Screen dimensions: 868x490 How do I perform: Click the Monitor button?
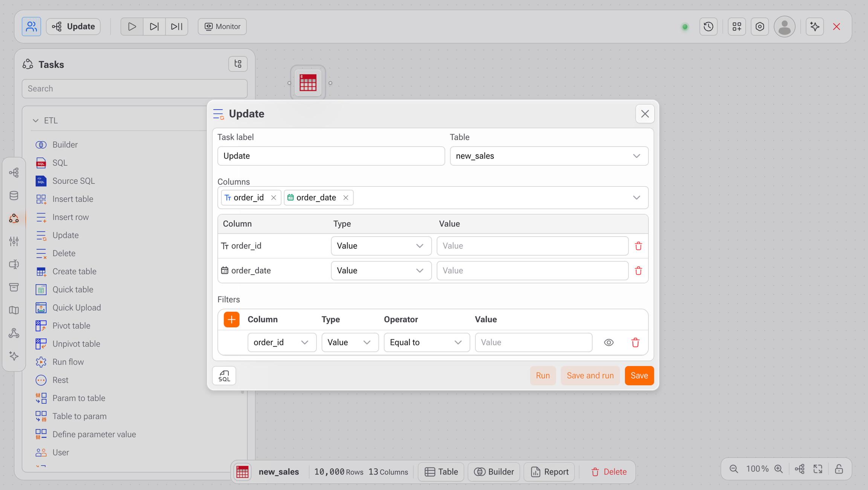222,26
